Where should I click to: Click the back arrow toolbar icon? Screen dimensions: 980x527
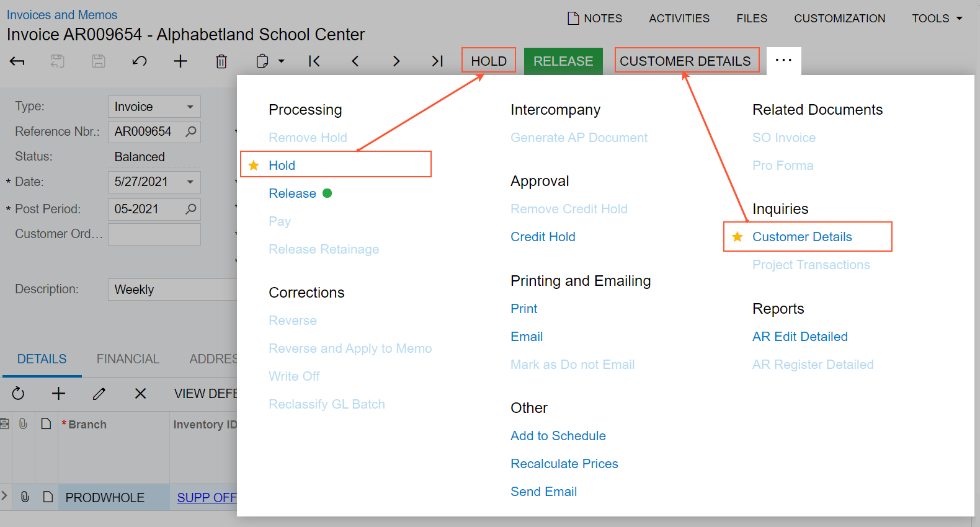tap(17, 61)
